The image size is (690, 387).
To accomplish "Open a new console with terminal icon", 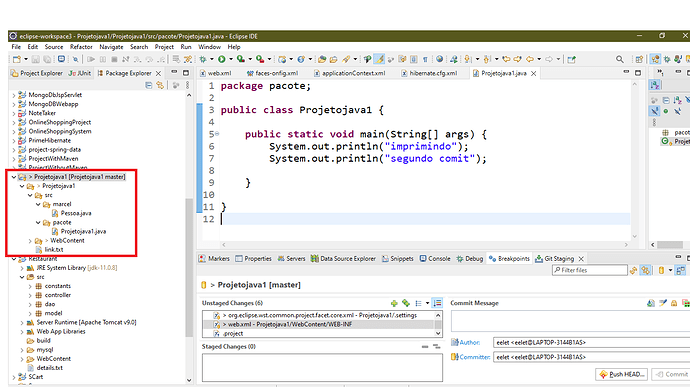I will click(61, 59).
